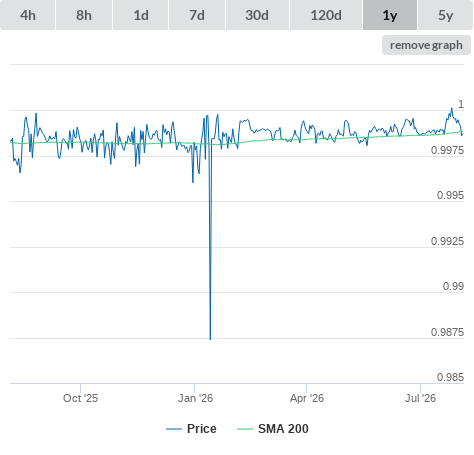
Task: Click the Jan '26 axis label
Action: pos(195,398)
